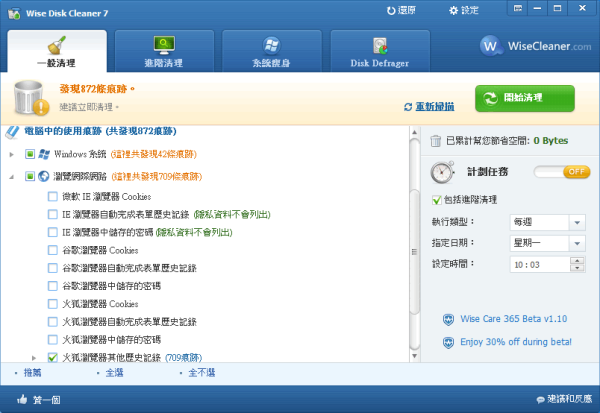Screen dimensions: 600x413
Task: Toggle the Windows 系統 group checkbox
Action: [x=30, y=154]
